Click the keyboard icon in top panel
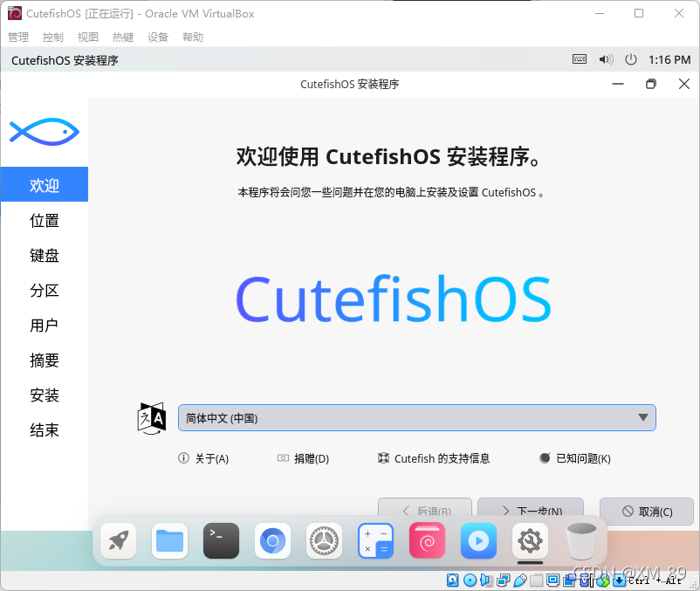This screenshot has height=591, width=700. pos(580,58)
